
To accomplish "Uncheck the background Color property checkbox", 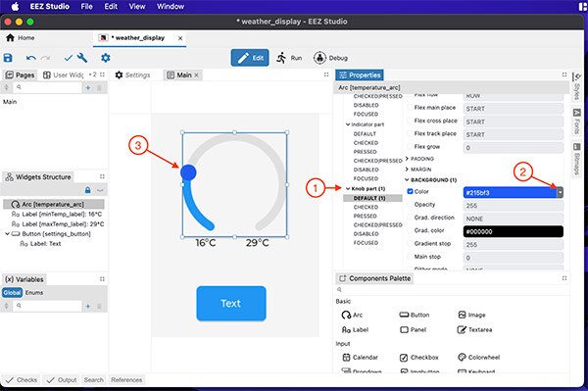I will (410, 191).
